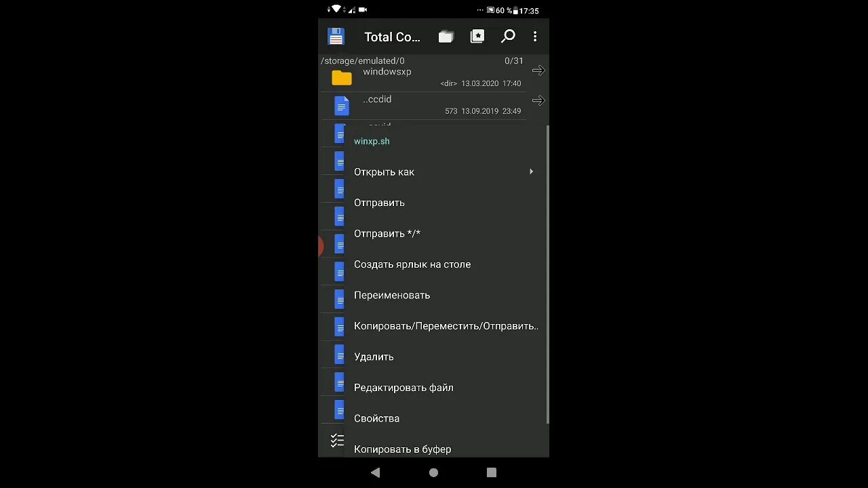Open the three-dot overflow menu
Image resolution: width=868 pixels, height=488 pixels.
pyautogui.click(x=535, y=37)
